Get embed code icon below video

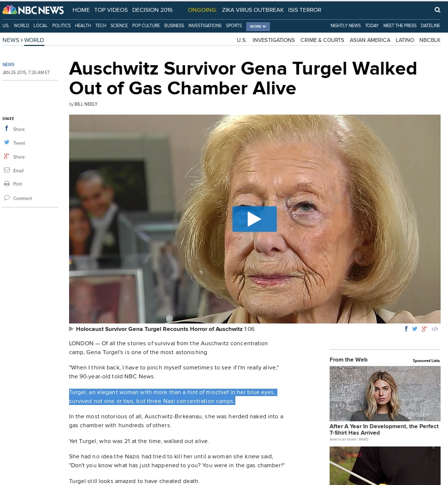tap(434, 329)
